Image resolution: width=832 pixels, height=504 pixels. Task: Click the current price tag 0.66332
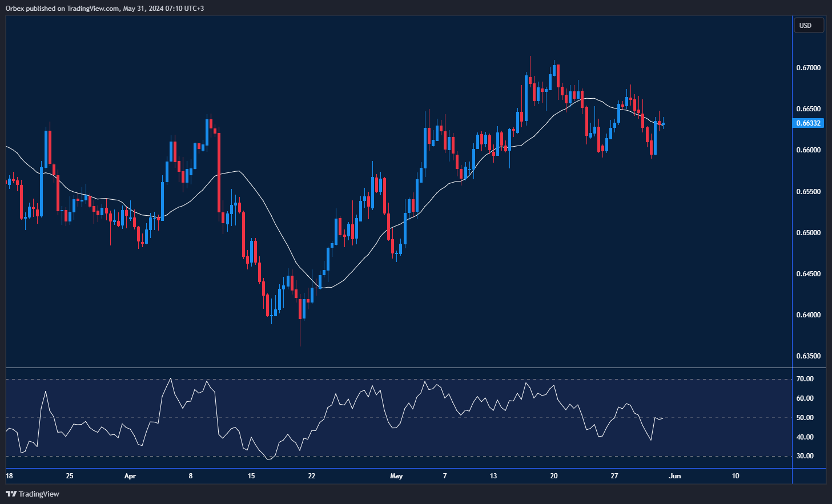809,123
